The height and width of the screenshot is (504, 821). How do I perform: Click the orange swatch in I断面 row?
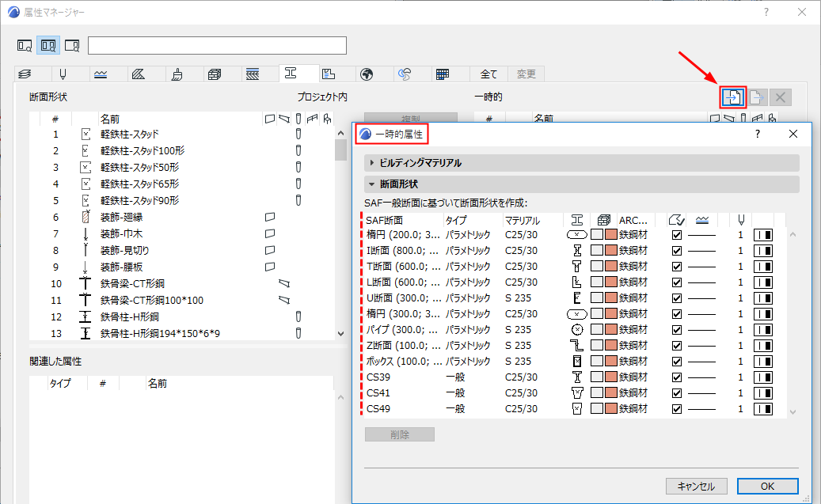click(x=610, y=251)
